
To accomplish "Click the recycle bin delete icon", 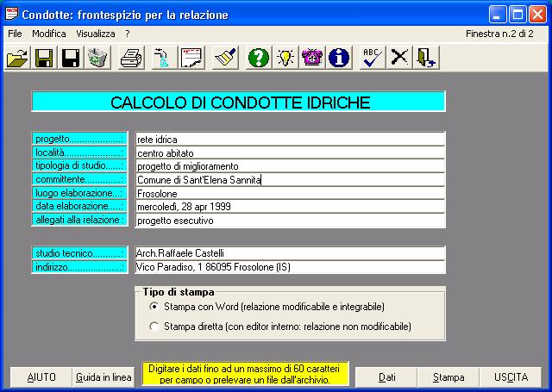I will point(97,58).
